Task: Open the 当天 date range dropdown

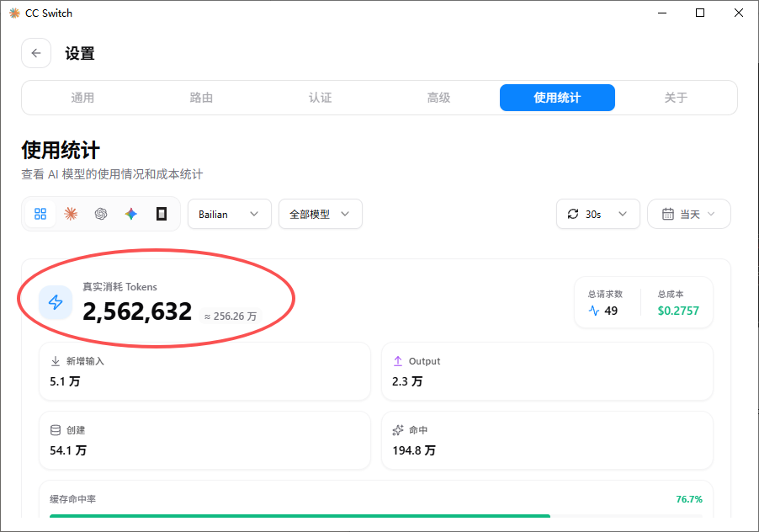Action: point(689,214)
